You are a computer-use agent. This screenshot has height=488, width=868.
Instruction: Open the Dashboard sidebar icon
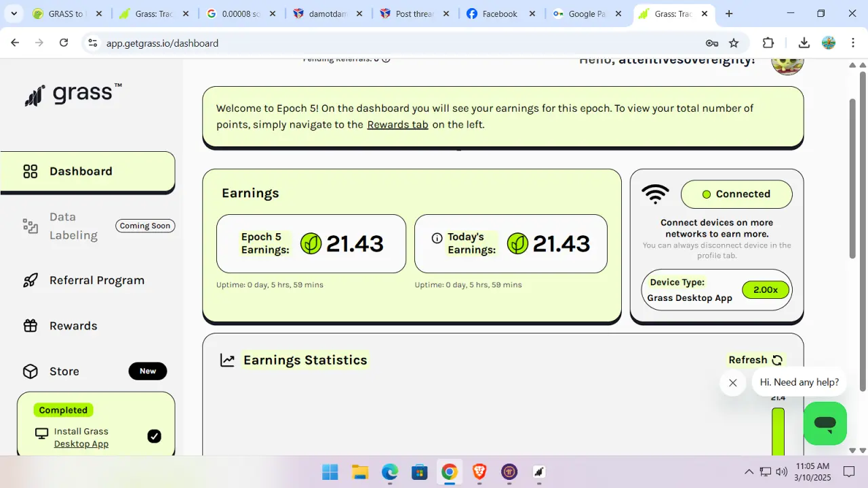click(31, 171)
